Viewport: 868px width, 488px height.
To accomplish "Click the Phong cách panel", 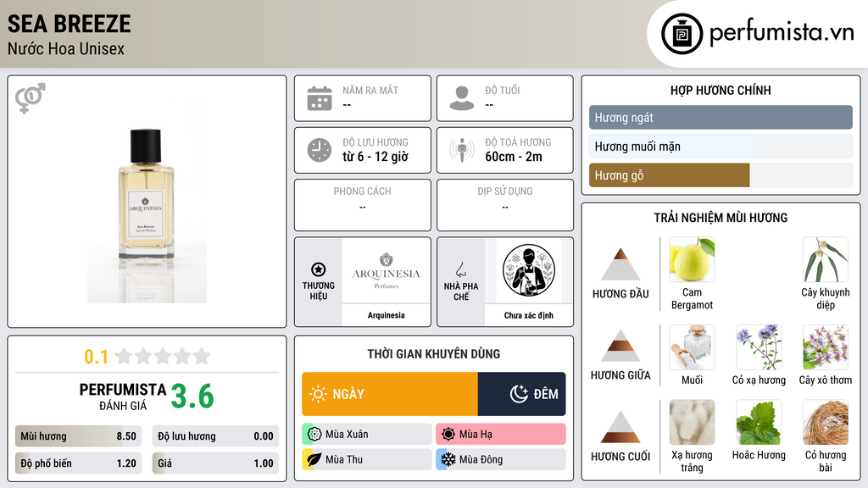I will (363, 205).
